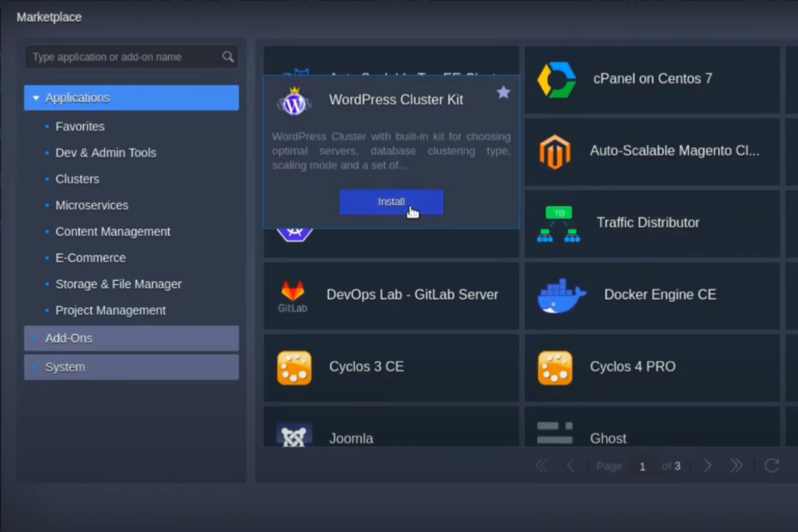The width and height of the screenshot is (798, 532).
Task: Click the Ghost logo icon
Action: coord(555,433)
